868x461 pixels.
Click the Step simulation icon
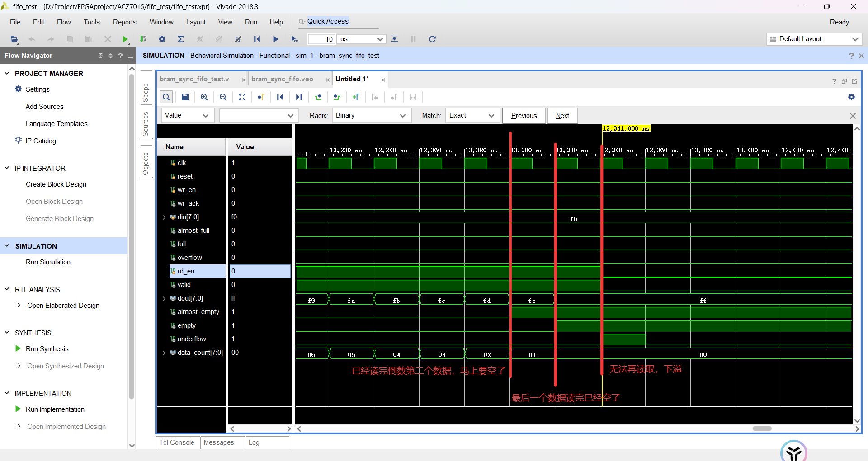[394, 39]
